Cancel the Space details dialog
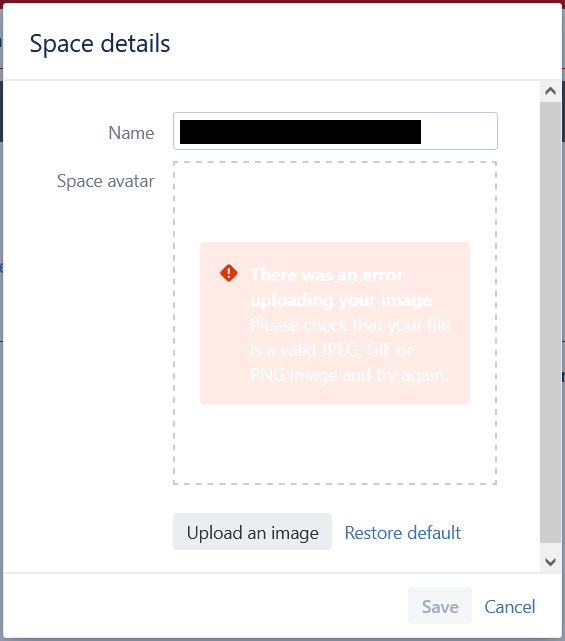This screenshot has width=565, height=641. pyautogui.click(x=510, y=607)
